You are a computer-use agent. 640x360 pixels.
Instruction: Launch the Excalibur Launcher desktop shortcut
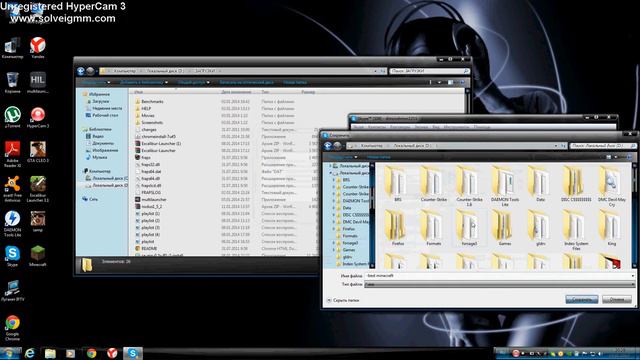(x=38, y=189)
